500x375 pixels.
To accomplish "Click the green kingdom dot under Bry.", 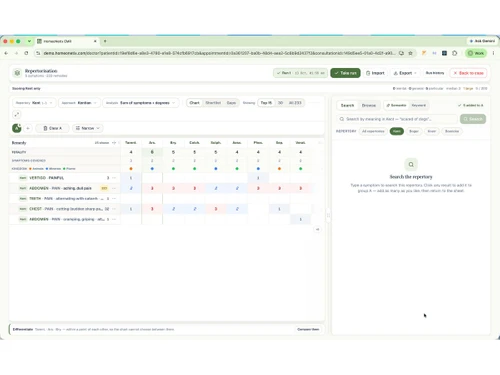I will [x=173, y=169].
